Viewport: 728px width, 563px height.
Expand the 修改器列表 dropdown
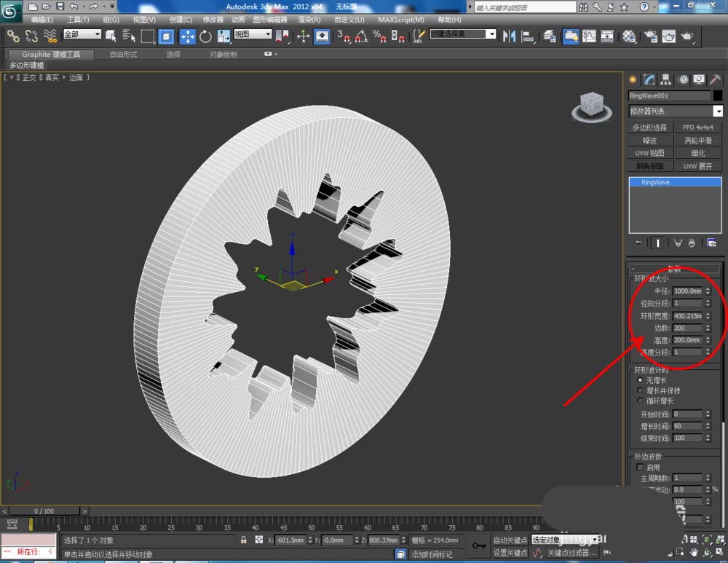tap(717, 111)
